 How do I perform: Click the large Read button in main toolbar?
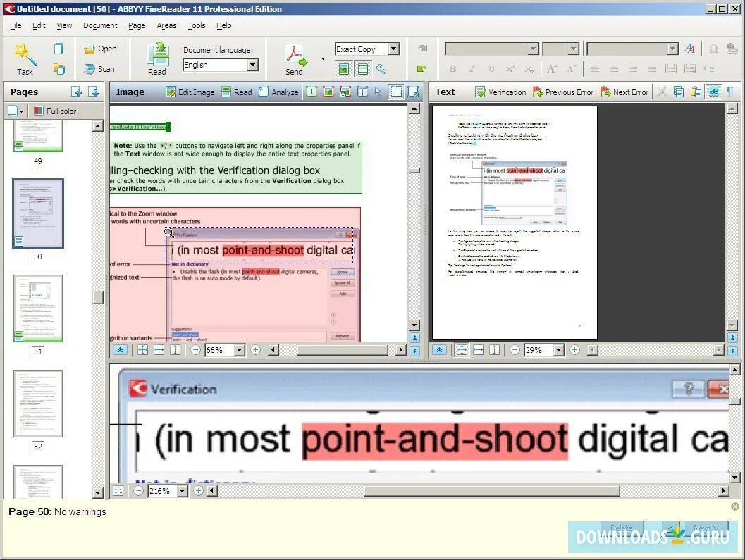point(157,59)
